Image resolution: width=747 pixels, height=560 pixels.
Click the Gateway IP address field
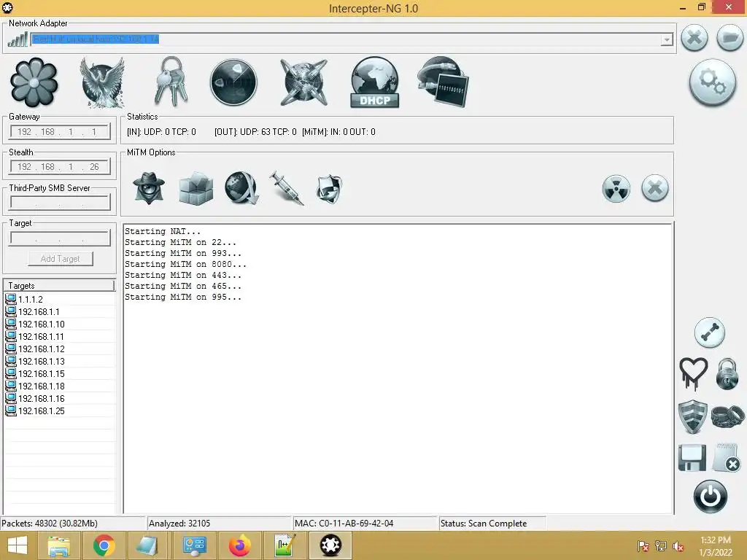click(60, 132)
